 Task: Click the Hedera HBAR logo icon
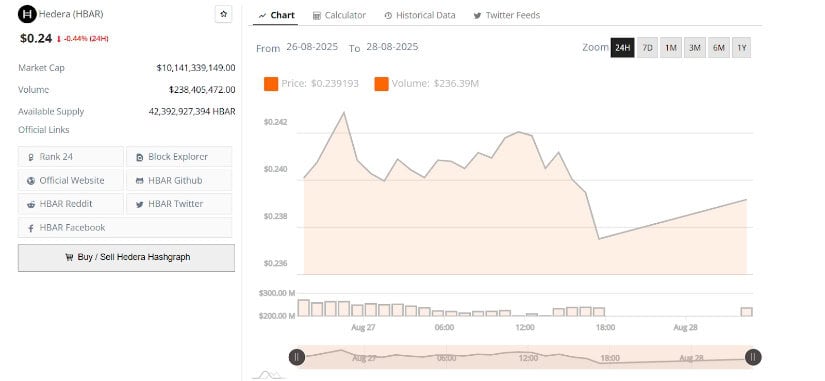point(27,14)
